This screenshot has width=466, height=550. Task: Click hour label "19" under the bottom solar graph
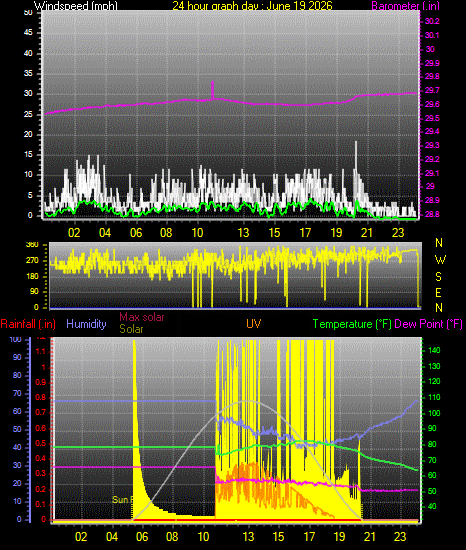340,537
